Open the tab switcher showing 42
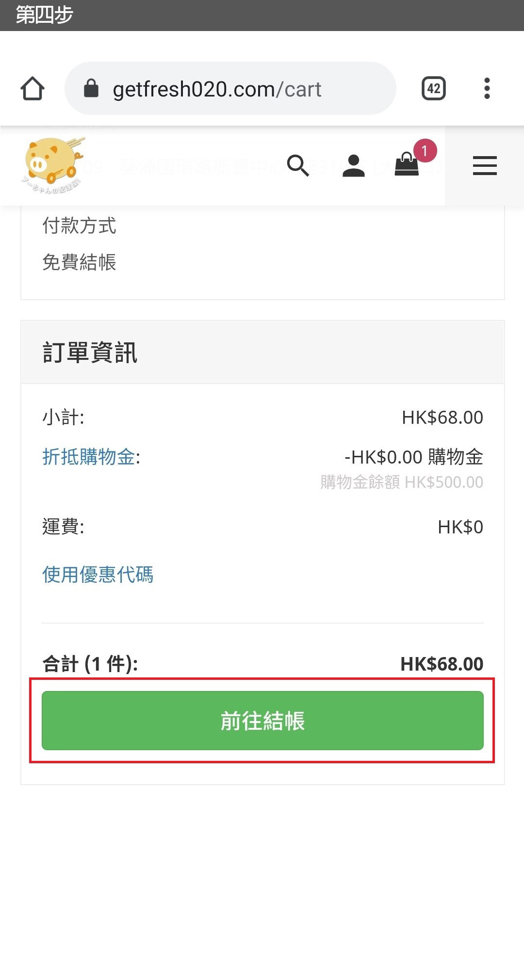 [x=433, y=89]
